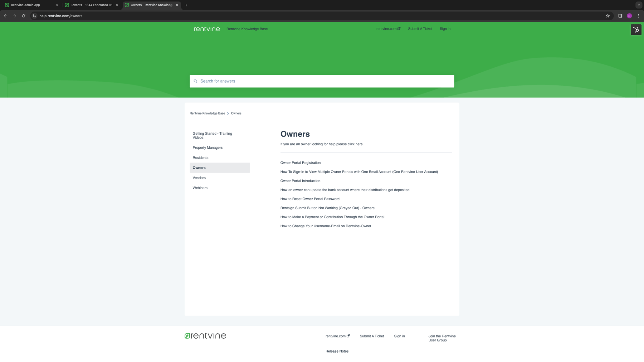Image resolution: width=644 pixels, height=362 pixels.
Task: Bookmark this page with star icon
Action: (607, 16)
